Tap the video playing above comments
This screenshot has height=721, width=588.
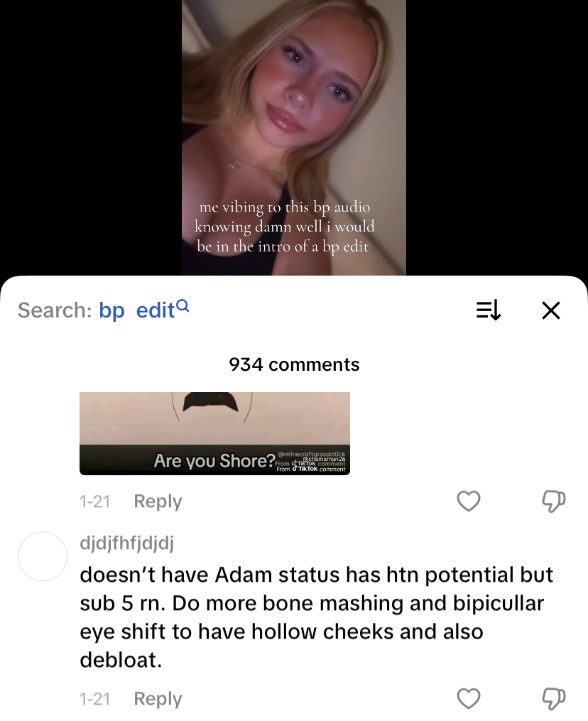(x=294, y=138)
